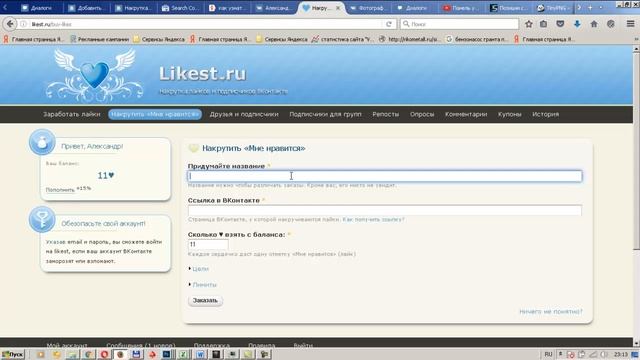The image size is (640, 360).
Task: Open the Комментарии menu item
Action: point(466,114)
